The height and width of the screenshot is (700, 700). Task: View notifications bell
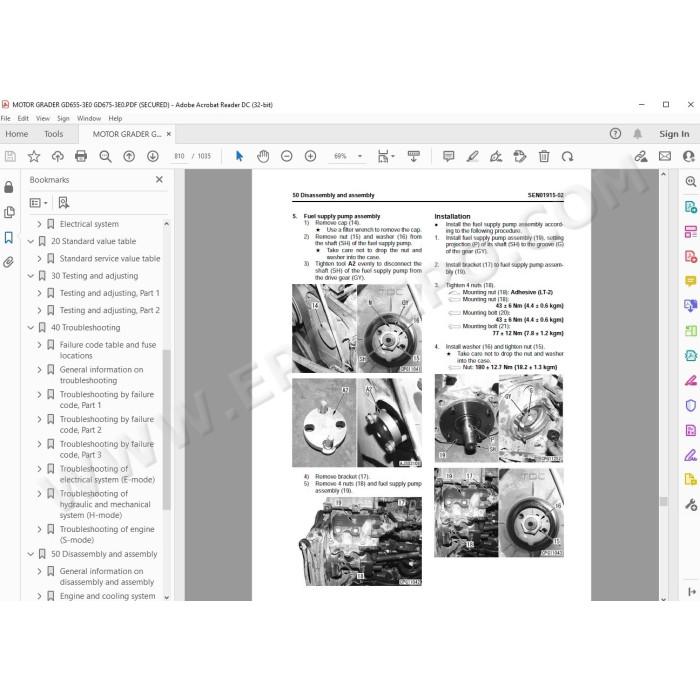(x=638, y=133)
